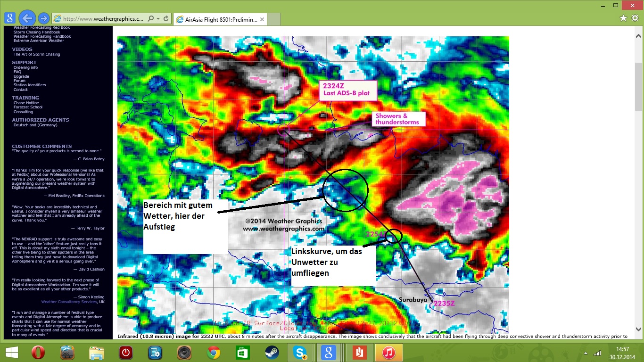
Task: Open the FAQ link under Support
Action: click(x=17, y=72)
